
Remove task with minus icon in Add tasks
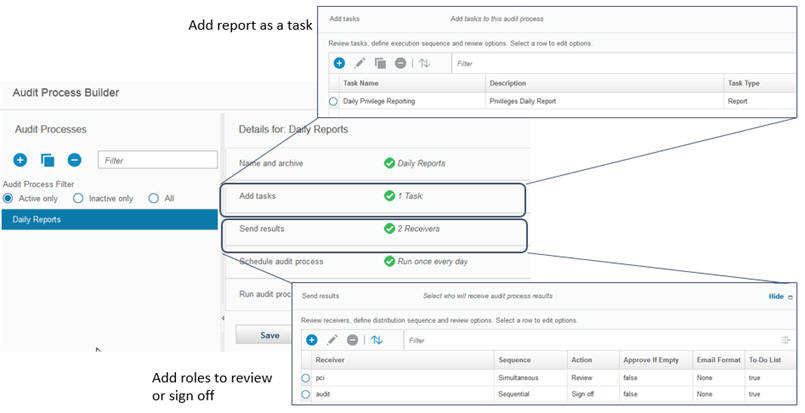[x=400, y=63]
